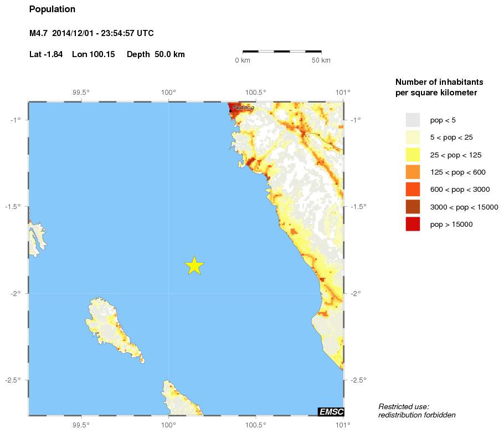
Task: Click the '25 < pop < 125' legend label
Action: [456, 155]
